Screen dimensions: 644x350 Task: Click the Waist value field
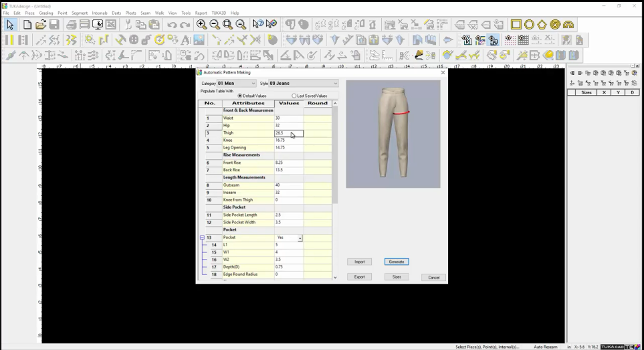(x=288, y=118)
